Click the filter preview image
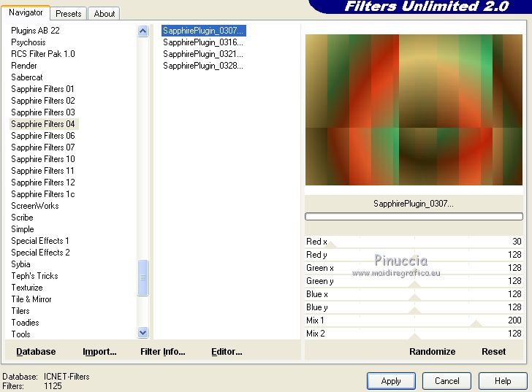Screen dimensions: 532x392 [x=414, y=109]
